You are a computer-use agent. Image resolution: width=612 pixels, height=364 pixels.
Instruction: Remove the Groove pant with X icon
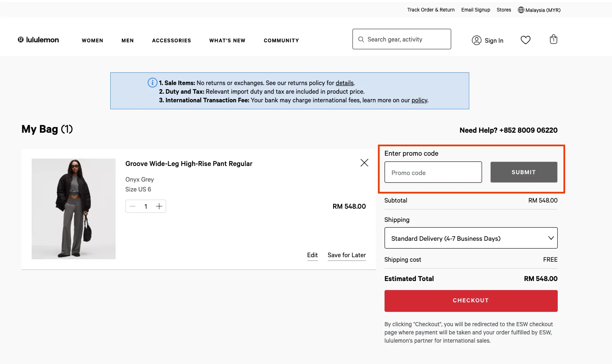point(364,163)
